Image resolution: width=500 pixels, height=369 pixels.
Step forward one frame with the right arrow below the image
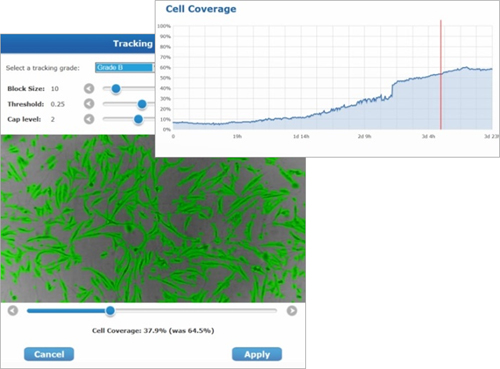pyautogui.click(x=292, y=311)
